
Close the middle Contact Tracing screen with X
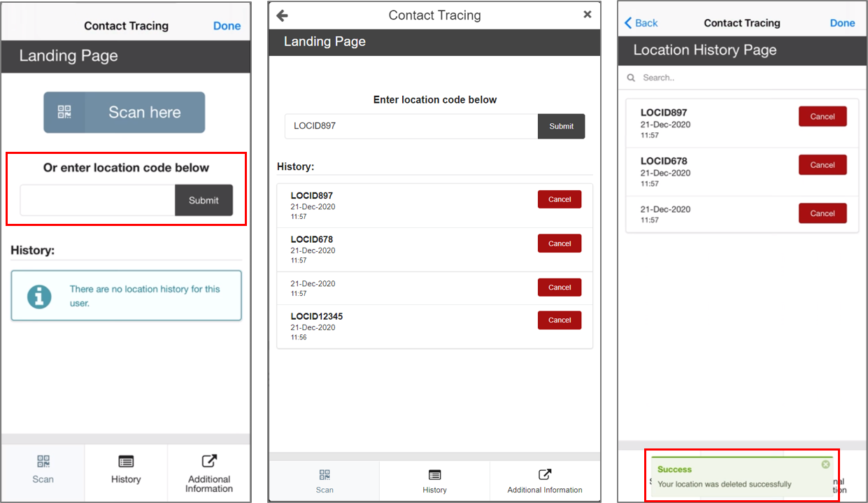(588, 15)
